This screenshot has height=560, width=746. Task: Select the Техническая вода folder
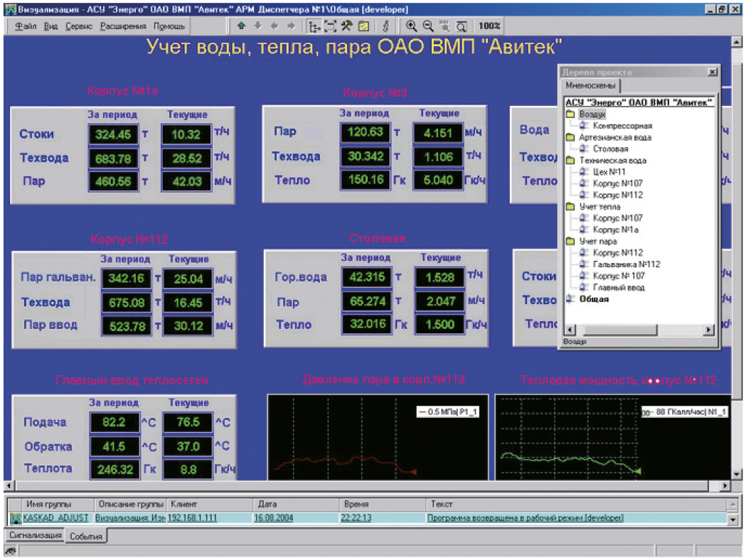pyautogui.click(x=613, y=160)
